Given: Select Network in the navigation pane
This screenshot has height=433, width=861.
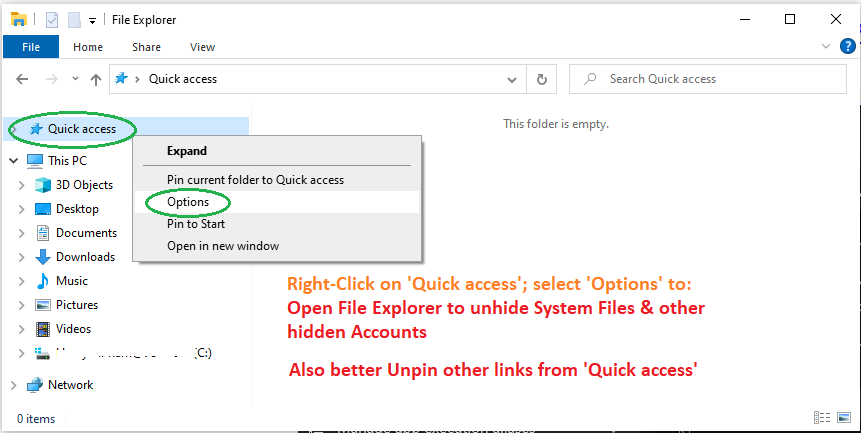Looking at the screenshot, I should point(70,385).
